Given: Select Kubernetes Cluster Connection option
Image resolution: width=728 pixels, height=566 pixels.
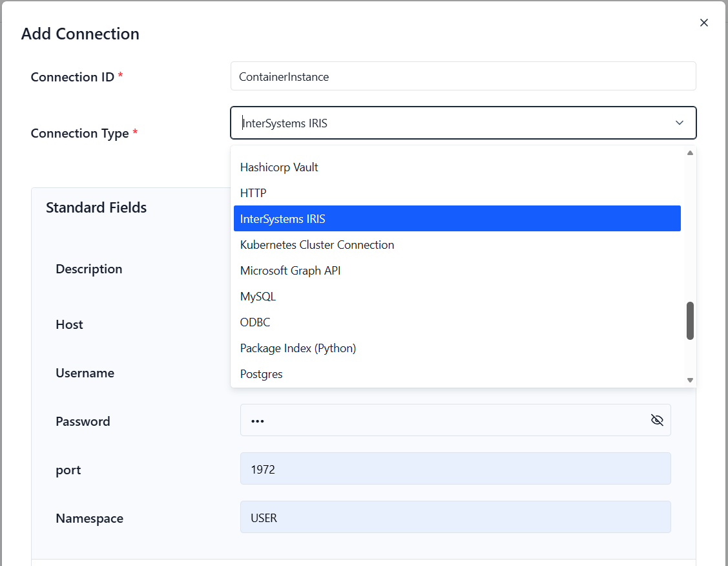Looking at the screenshot, I should pos(317,244).
